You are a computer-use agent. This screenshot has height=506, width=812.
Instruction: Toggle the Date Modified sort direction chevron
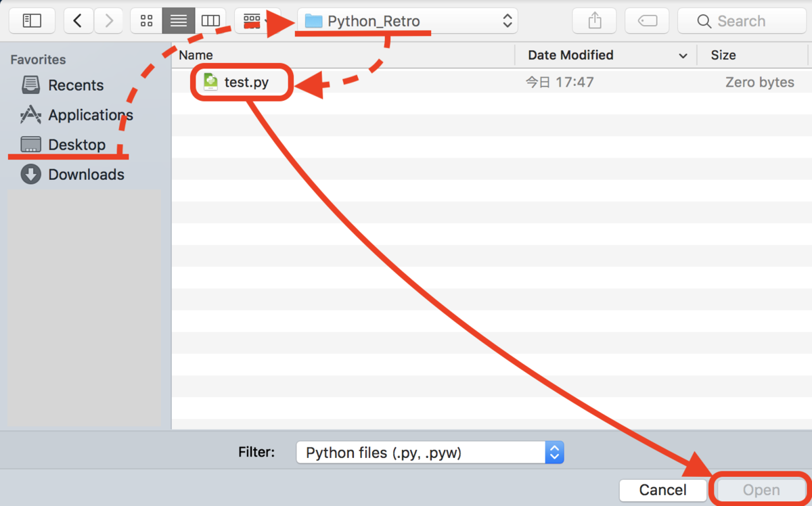pos(683,55)
